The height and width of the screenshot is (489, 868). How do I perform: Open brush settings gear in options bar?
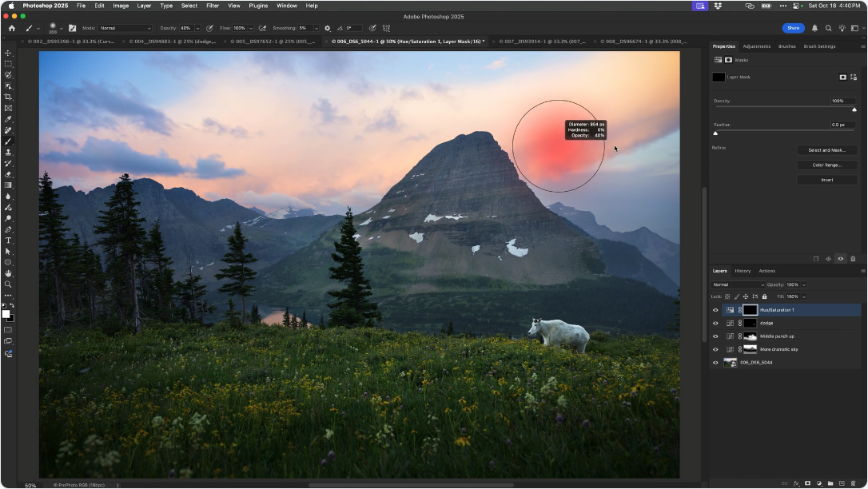tap(327, 28)
